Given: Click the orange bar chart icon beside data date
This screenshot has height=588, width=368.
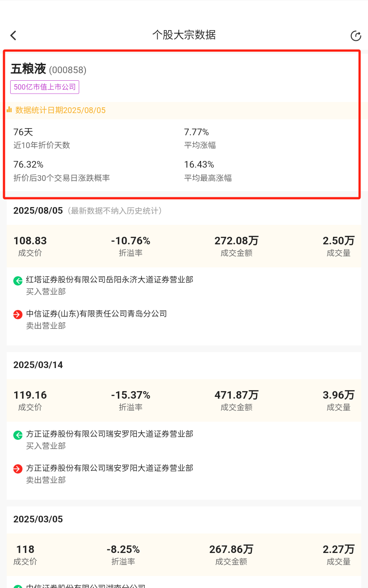Looking at the screenshot, I should point(9,110).
